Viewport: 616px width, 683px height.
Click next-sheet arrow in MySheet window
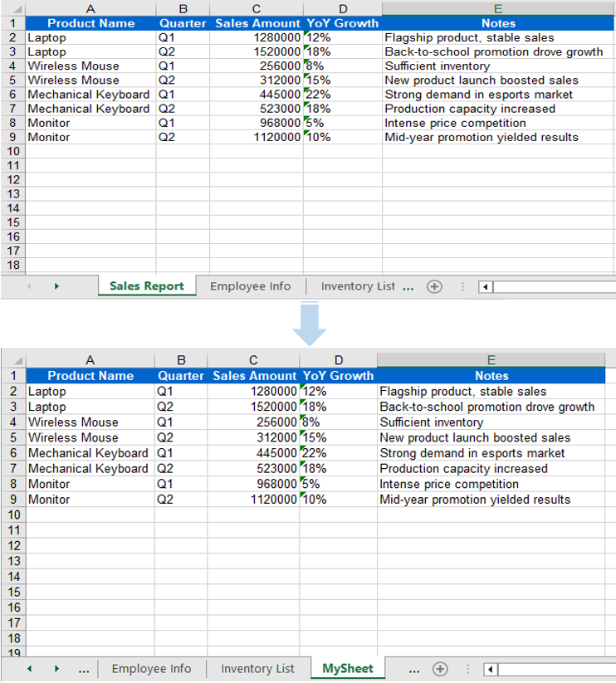[x=56, y=669]
